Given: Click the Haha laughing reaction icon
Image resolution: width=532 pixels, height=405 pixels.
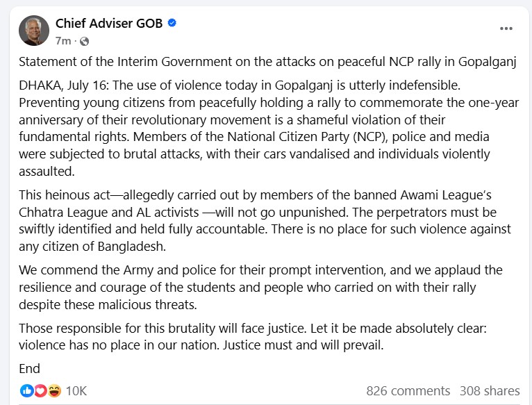Looking at the screenshot, I should [x=54, y=390].
